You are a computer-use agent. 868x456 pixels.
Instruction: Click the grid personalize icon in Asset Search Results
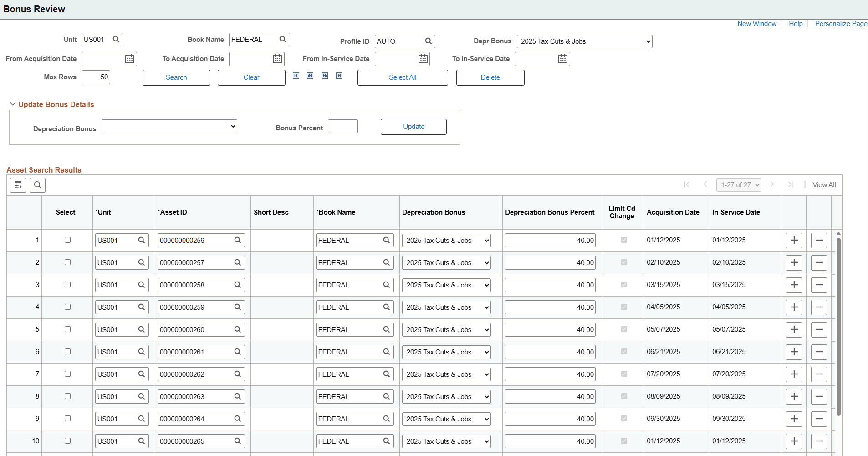(18, 185)
